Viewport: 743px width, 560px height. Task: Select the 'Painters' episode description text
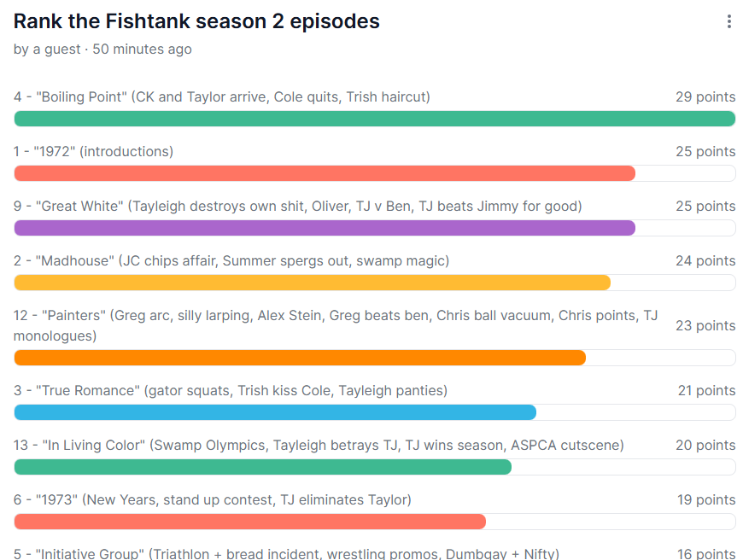(336, 325)
